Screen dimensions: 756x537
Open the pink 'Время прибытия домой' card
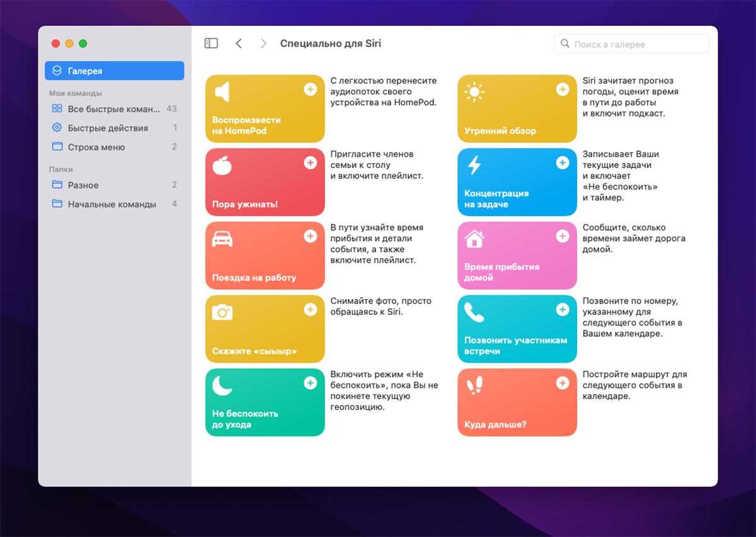517,256
